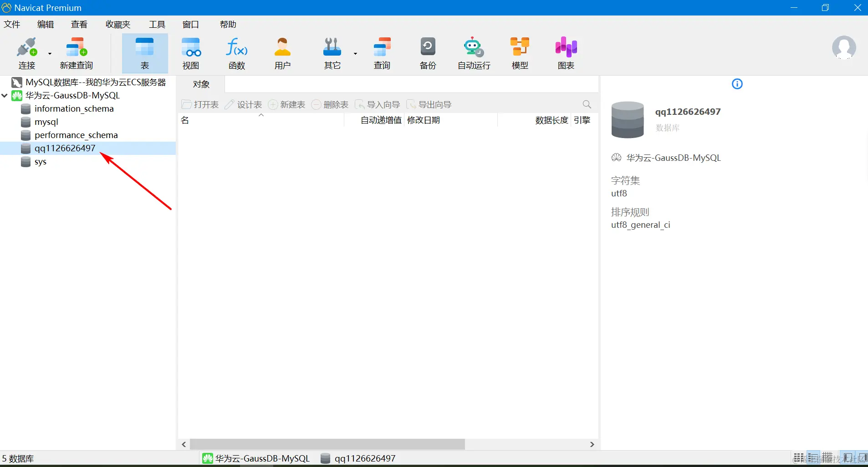This screenshot has height=467, width=868.
Task: Click the utf8 character set value
Action: point(619,194)
